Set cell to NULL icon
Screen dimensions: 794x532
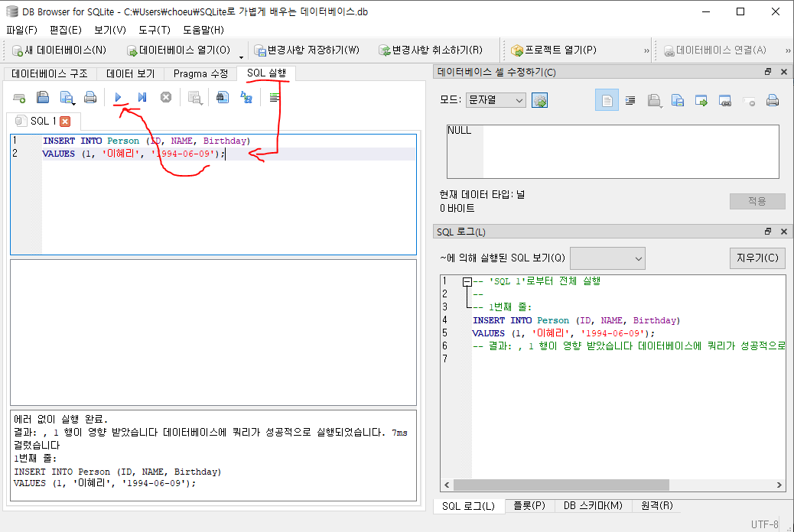[x=748, y=101]
